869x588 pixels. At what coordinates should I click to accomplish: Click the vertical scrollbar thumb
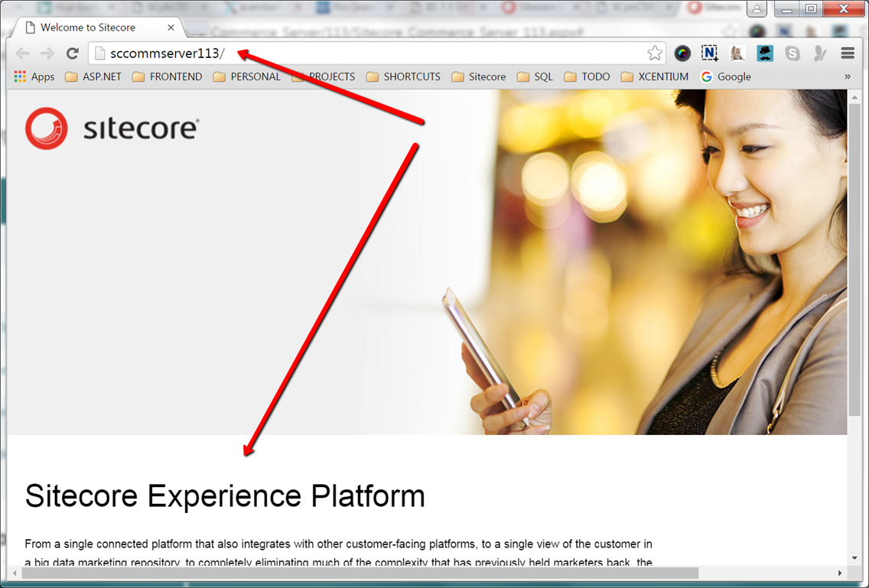pos(854,258)
